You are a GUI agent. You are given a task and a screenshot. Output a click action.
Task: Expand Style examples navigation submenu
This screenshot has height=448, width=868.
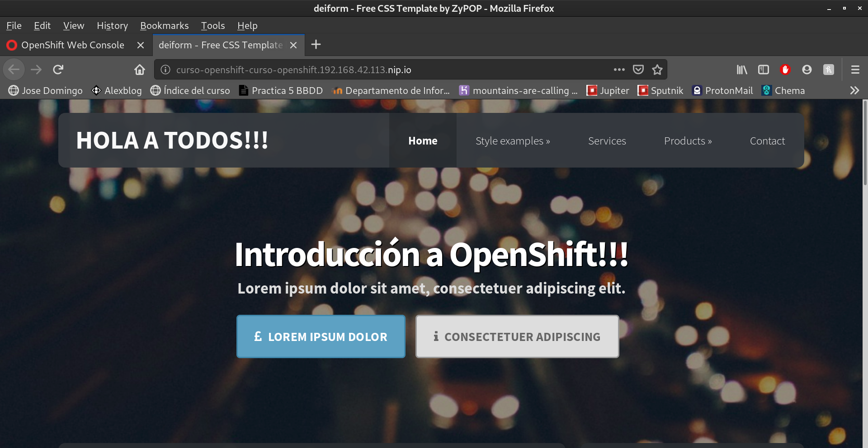point(512,141)
